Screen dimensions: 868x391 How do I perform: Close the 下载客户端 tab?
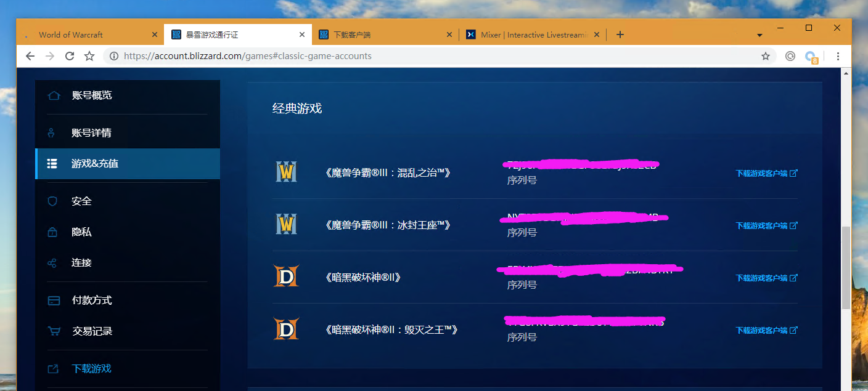click(x=449, y=35)
